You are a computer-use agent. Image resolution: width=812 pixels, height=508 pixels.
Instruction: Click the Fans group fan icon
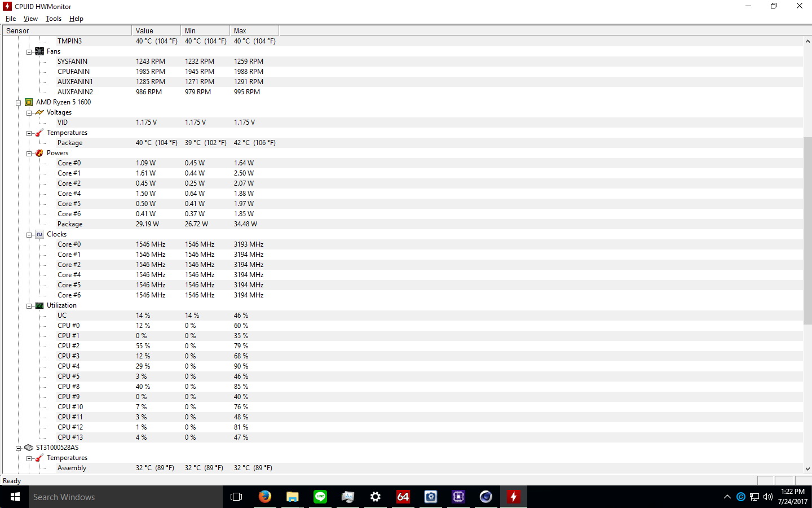tap(39, 51)
